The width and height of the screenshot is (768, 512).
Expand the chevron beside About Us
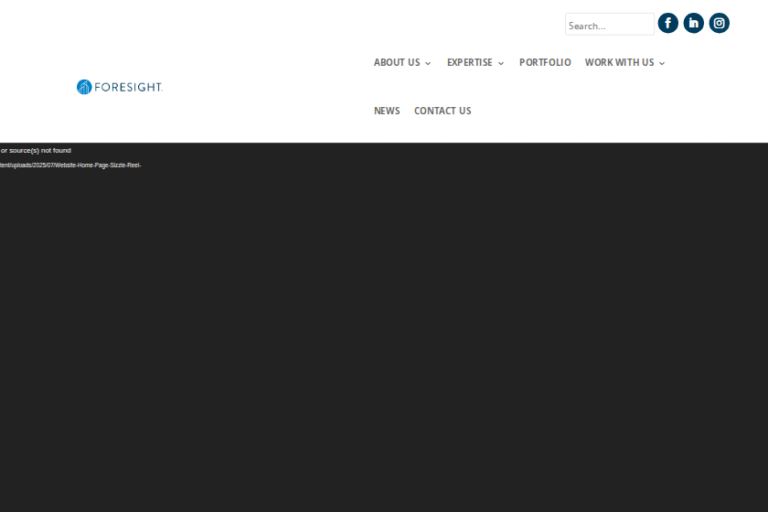(428, 63)
